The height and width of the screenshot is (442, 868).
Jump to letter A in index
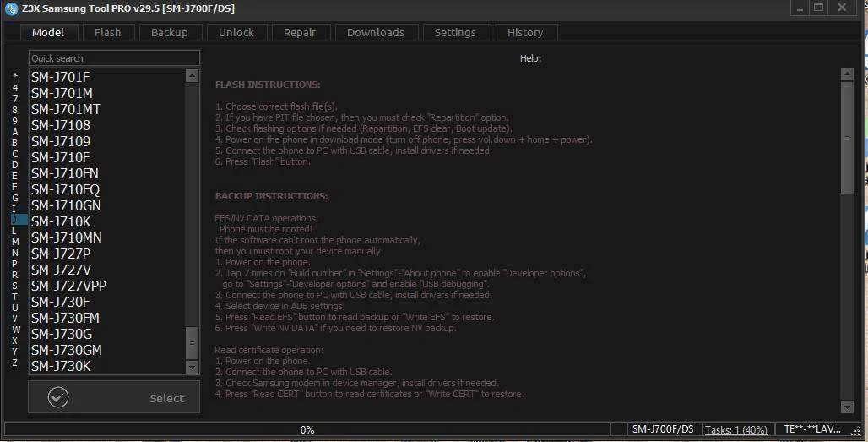click(x=15, y=132)
